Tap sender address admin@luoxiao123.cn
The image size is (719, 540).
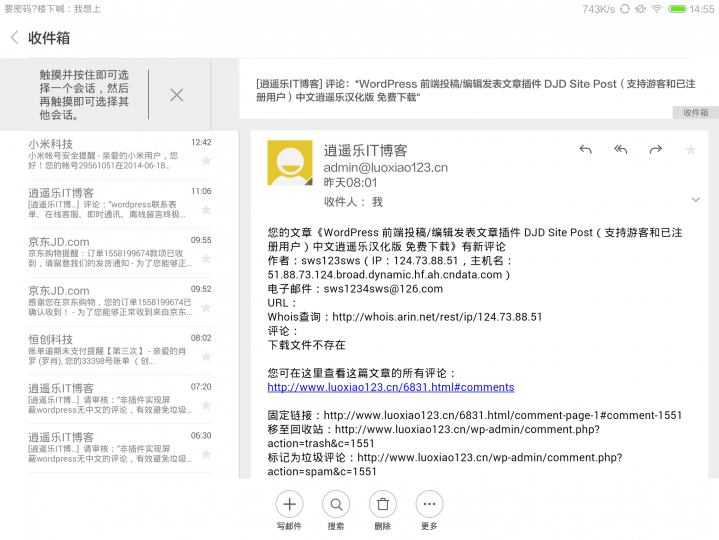386,168
